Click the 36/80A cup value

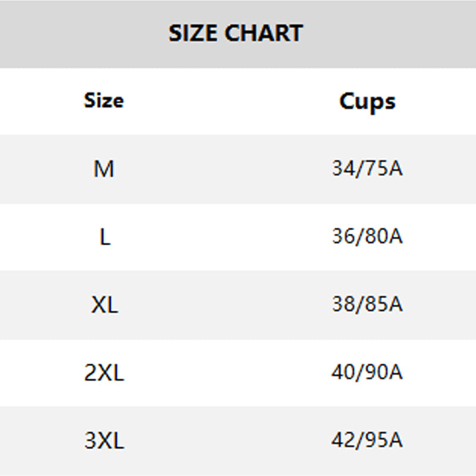367,237
